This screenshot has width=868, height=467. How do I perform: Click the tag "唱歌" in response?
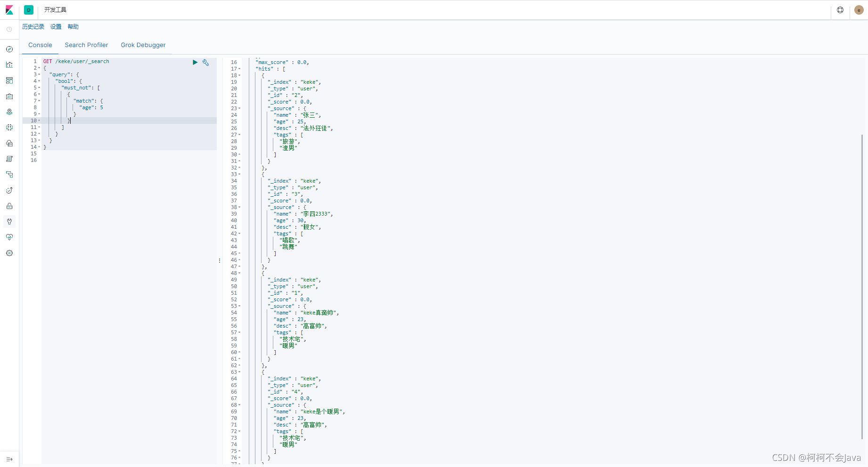[x=289, y=241]
